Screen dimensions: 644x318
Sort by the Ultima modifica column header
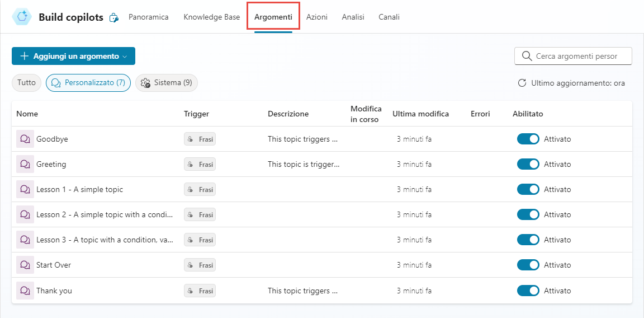pos(420,114)
